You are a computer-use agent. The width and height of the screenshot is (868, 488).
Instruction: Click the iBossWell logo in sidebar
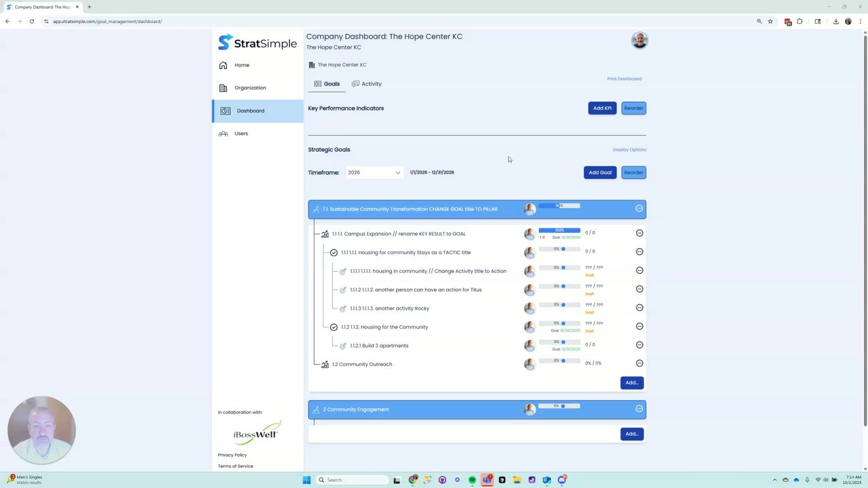(x=256, y=433)
